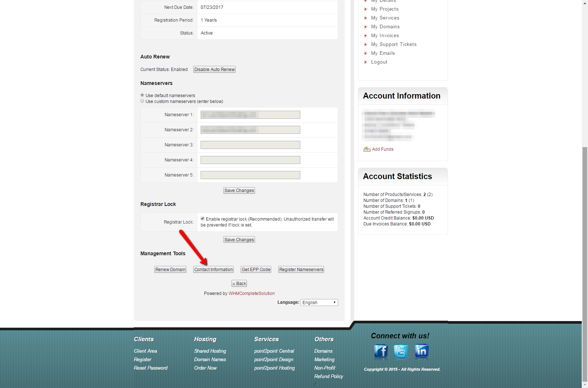Click the Add Funds link
The image size is (588, 388).
pos(383,149)
